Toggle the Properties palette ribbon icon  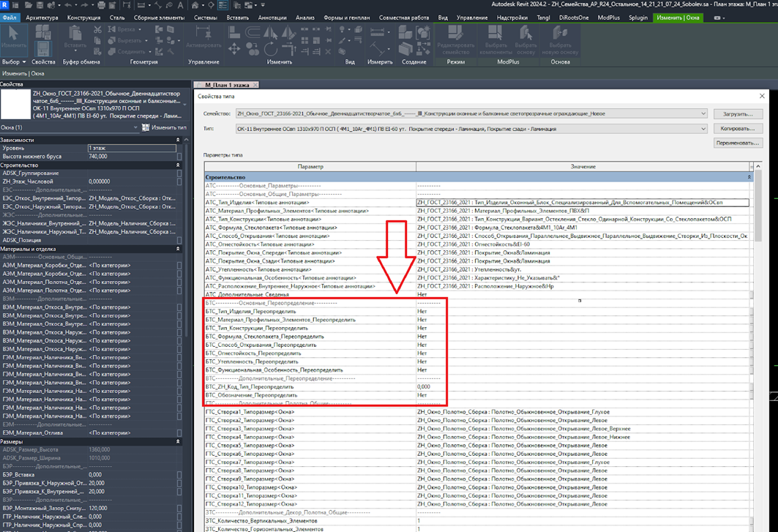(43, 48)
